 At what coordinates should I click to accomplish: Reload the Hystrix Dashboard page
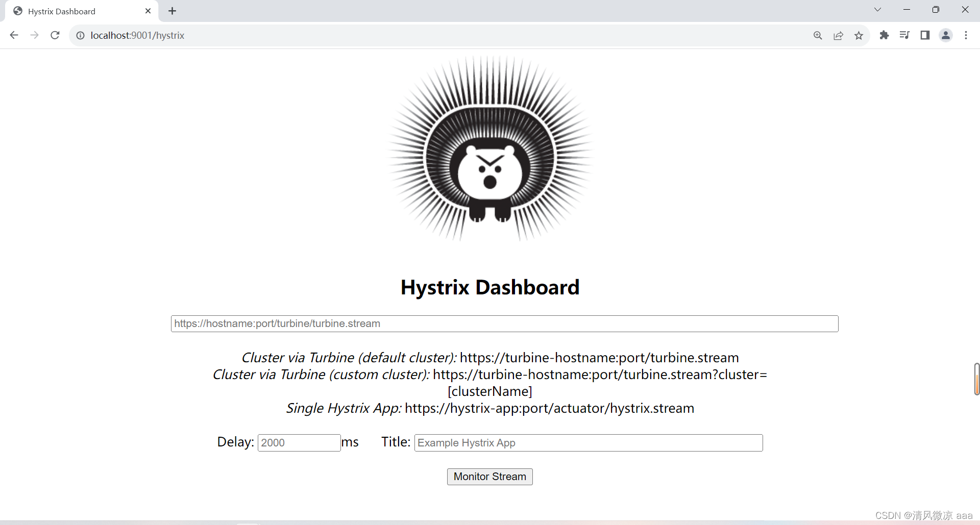click(55, 35)
